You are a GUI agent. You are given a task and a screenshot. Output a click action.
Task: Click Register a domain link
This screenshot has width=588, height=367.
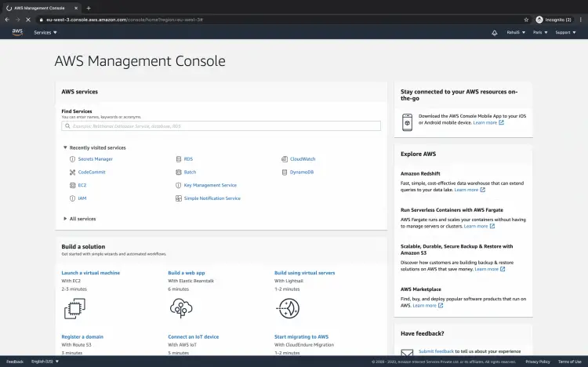(82, 337)
